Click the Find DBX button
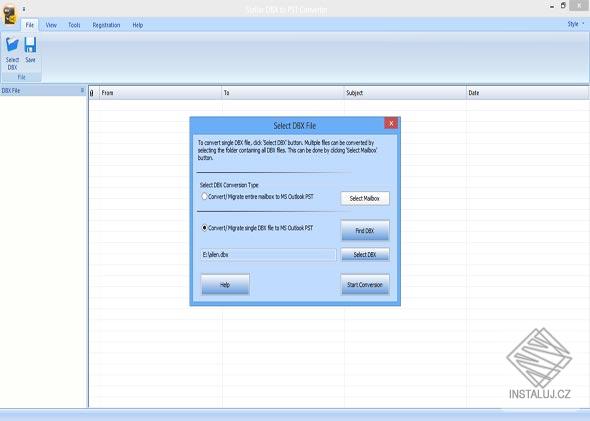This screenshot has width=590, height=421. 365,231
